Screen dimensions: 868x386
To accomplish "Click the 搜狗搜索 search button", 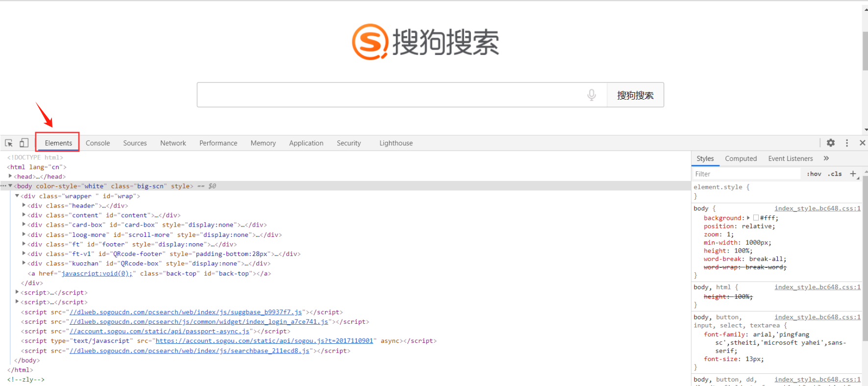I will coord(635,95).
